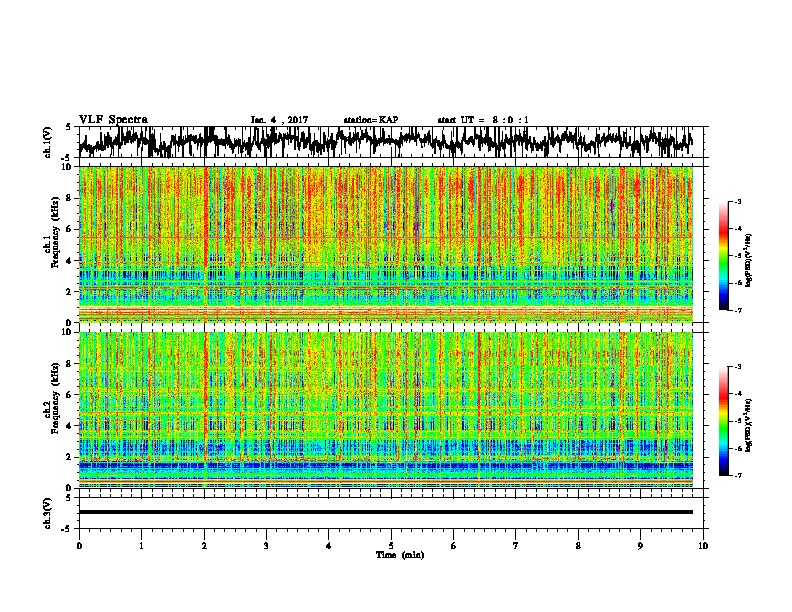Click the station=KAP label
The image size is (792, 612).
point(370,120)
